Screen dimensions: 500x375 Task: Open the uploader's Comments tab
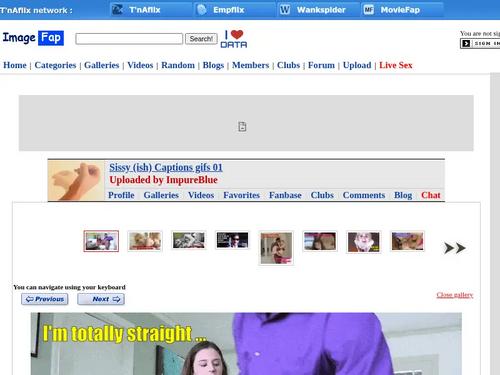click(364, 195)
